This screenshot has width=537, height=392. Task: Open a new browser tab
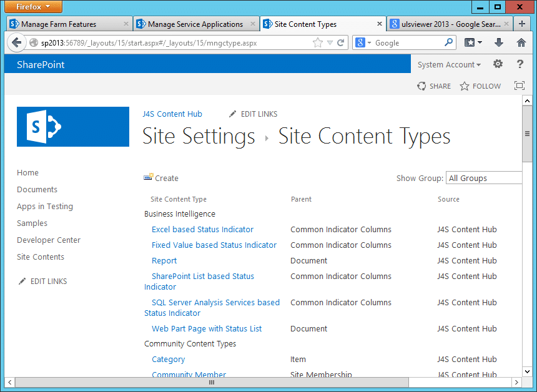521,24
